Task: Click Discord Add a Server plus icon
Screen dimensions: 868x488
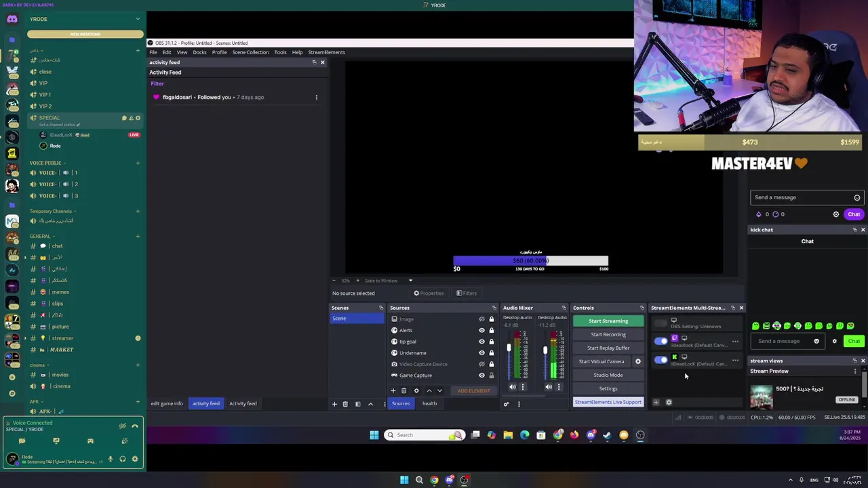Action: pos(12,377)
